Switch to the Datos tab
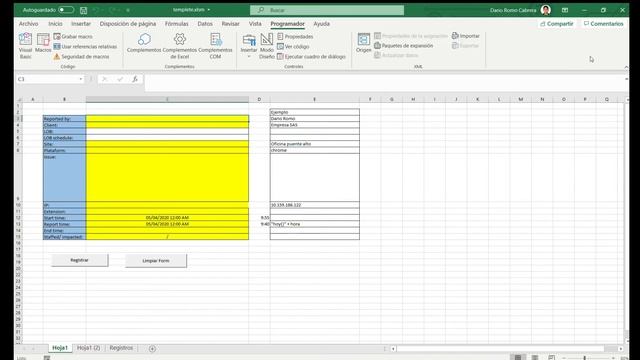 tap(205, 24)
